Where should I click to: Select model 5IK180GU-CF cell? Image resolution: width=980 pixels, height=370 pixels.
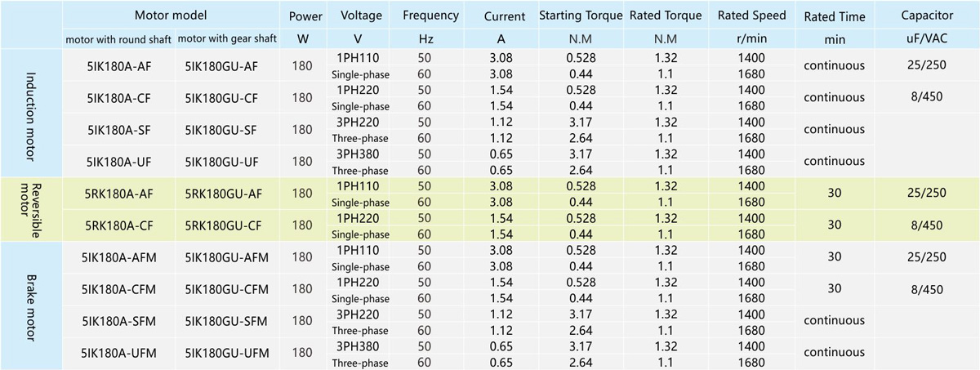click(x=222, y=97)
